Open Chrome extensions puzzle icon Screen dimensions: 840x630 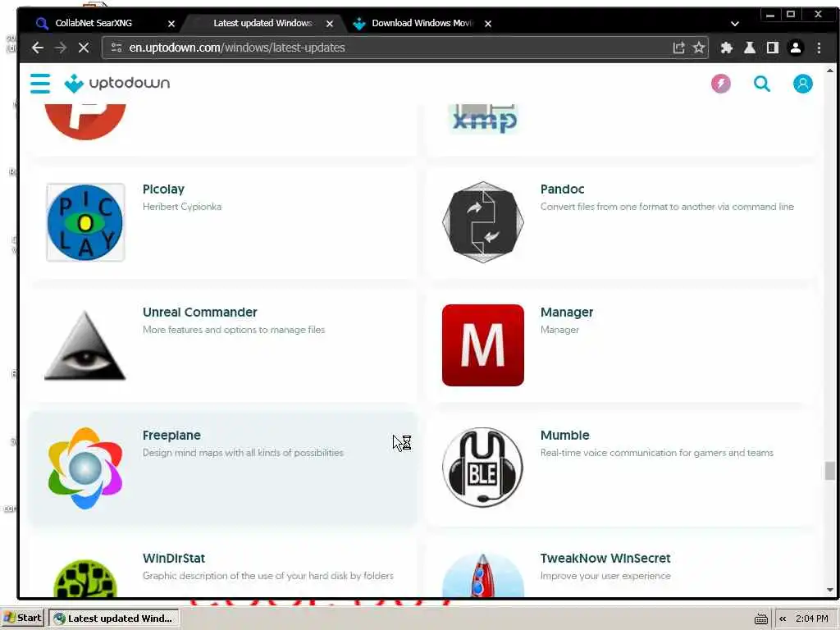[727, 48]
